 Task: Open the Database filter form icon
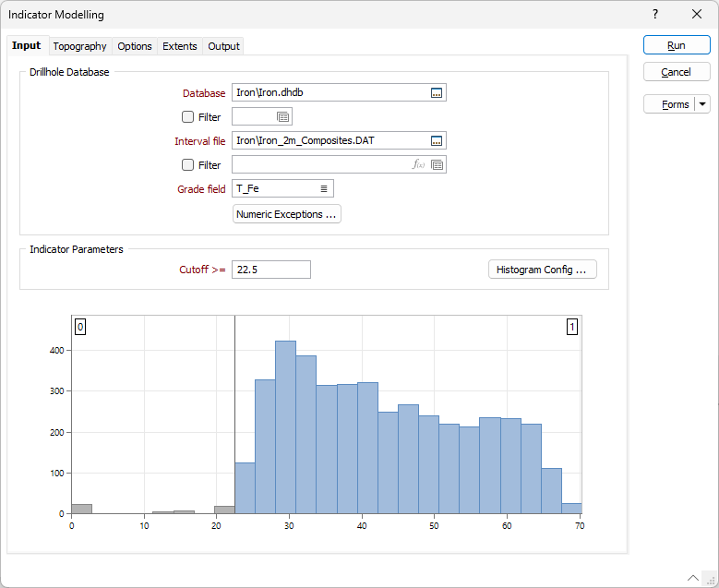coord(283,117)
